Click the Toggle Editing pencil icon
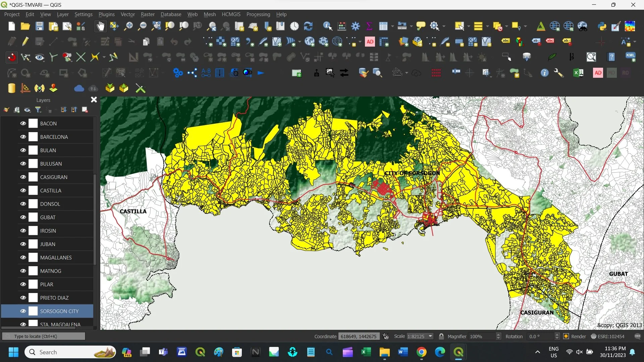The width and height of the screenshot is (644, 362). click(25, 42)
